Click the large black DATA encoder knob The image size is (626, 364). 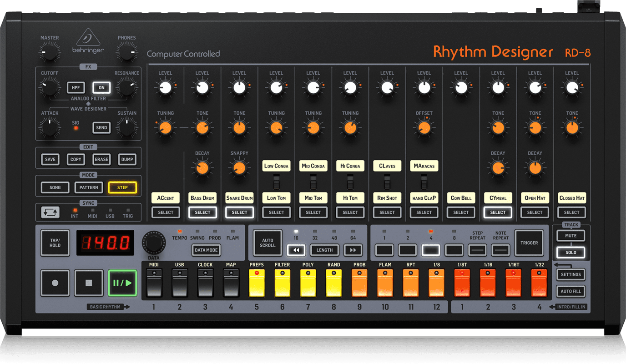point(154,243)
